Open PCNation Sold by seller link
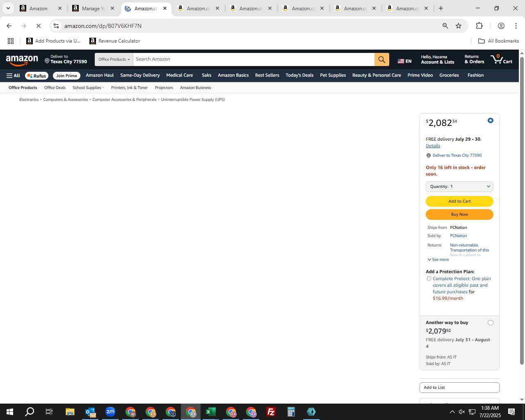Image resolution: width=525 pixels, height=420 pixels. 458,236
